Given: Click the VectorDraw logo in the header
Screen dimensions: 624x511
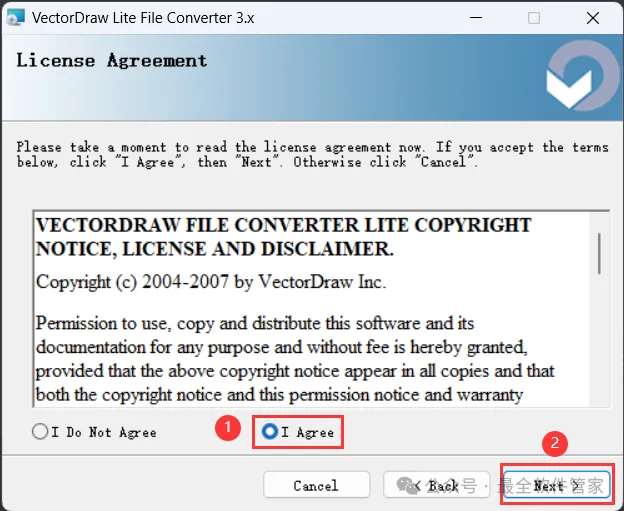Looking at the screenshot, I should [x=582, y=76].
